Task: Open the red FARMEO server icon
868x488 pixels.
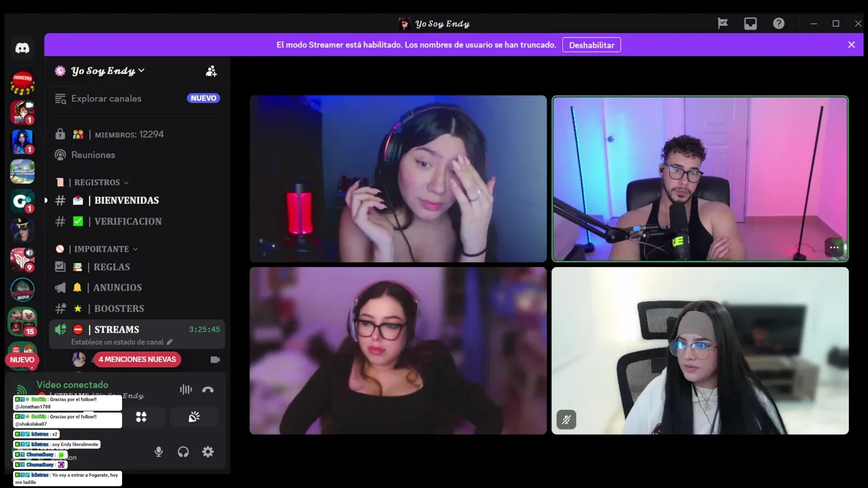Action: [x=22, y=83]
